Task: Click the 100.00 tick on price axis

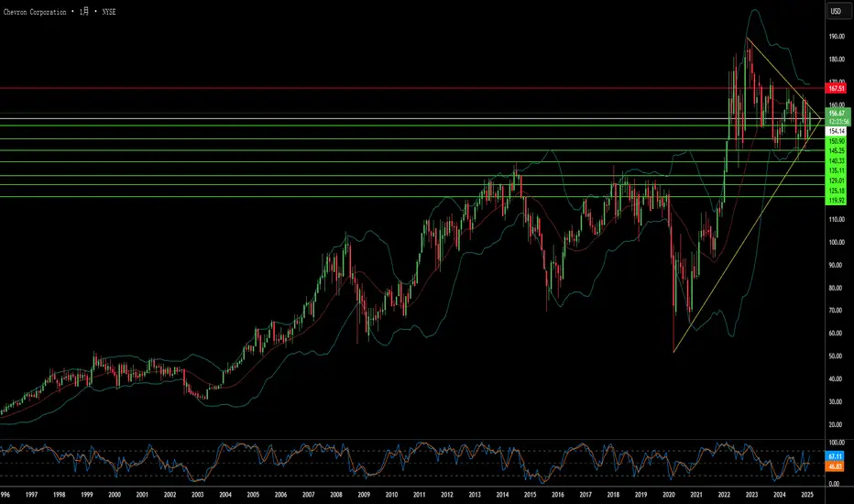Action: [x=836, y=243]
